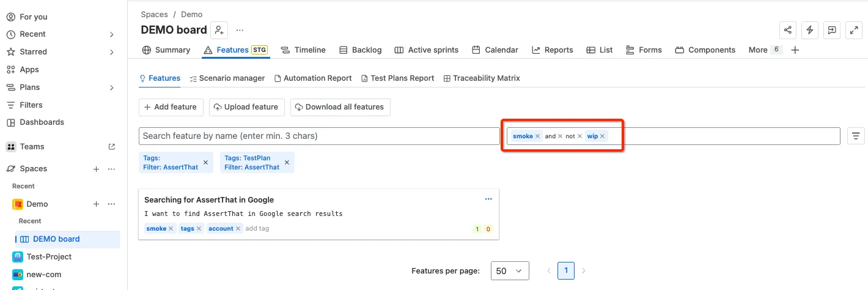Remove the smoke tag from the feature card
The image size is (868, 290).
pos(171,229)
